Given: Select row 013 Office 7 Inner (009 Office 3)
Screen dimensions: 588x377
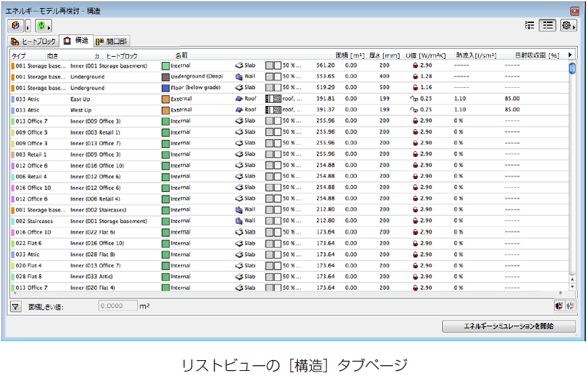Looking at the screenshot, I should (x=289, y=121).
